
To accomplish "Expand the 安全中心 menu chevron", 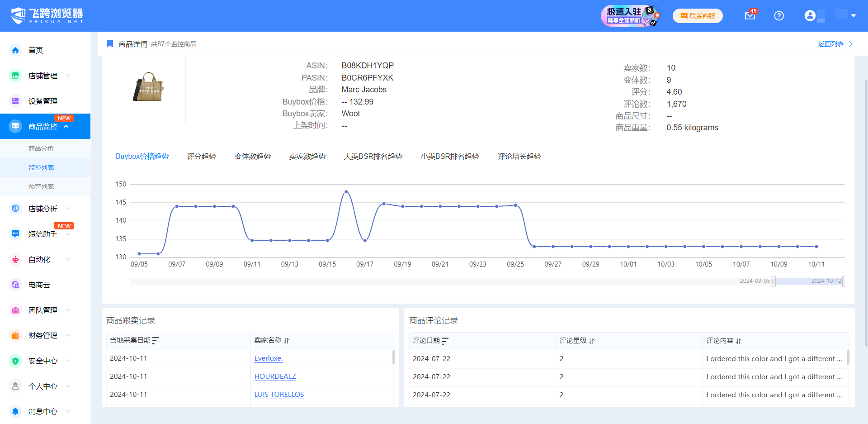I will pyautogui.click(x=68, y=361).
